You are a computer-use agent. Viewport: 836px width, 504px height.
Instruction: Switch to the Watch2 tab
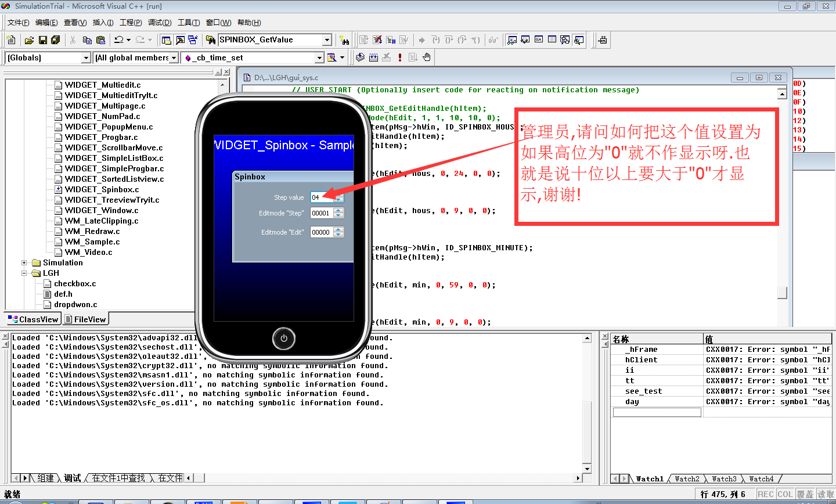tap(687, 479)
